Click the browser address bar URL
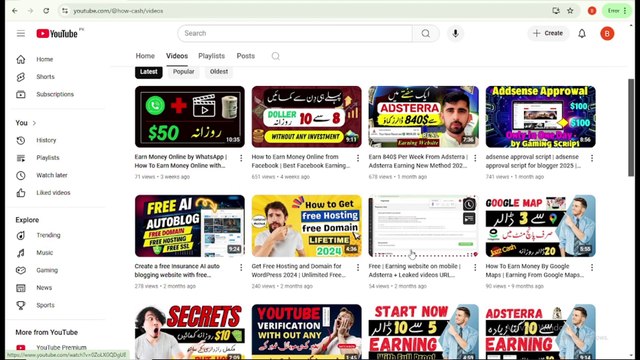The height and width of the screenshot is (360, 640). (118, 11)
